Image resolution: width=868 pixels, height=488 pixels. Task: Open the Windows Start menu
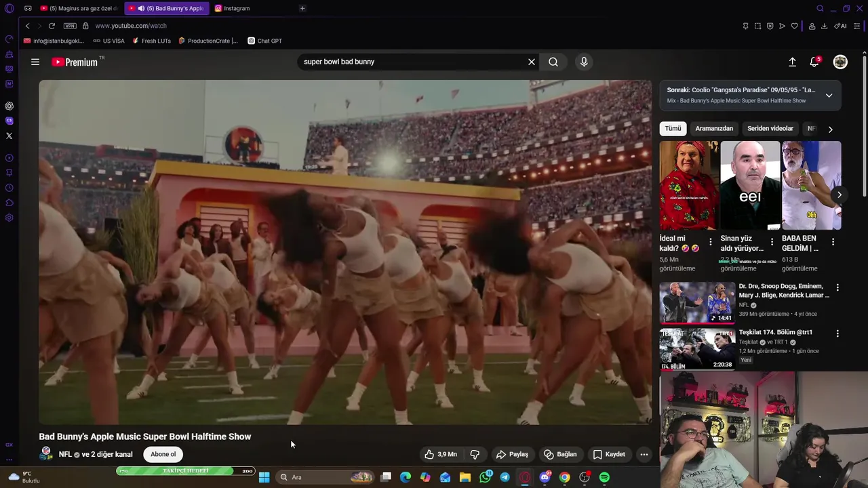click(x=264, y=477)
